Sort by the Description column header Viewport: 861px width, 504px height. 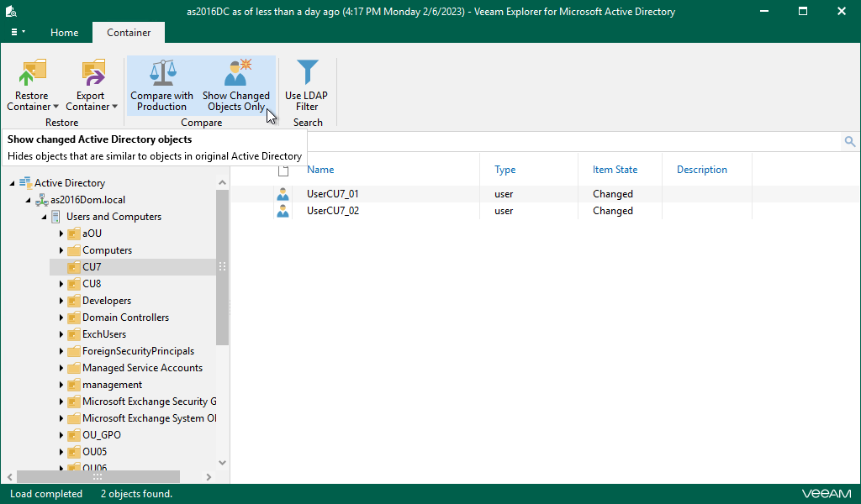702,170
